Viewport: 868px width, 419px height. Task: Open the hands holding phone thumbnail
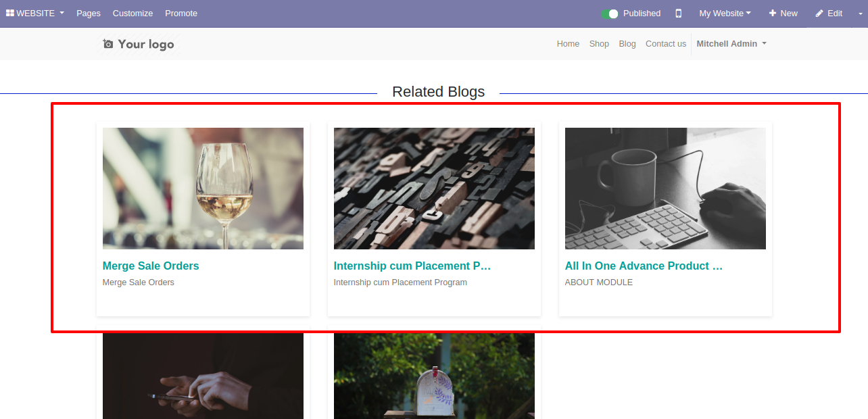(x=203, y=376)
